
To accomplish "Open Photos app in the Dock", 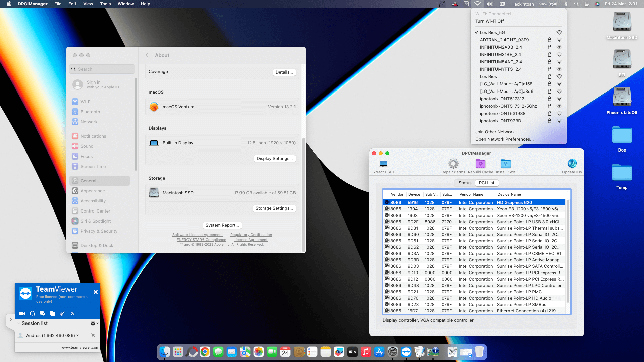I will pyautogui.click(x=259, y=352).
